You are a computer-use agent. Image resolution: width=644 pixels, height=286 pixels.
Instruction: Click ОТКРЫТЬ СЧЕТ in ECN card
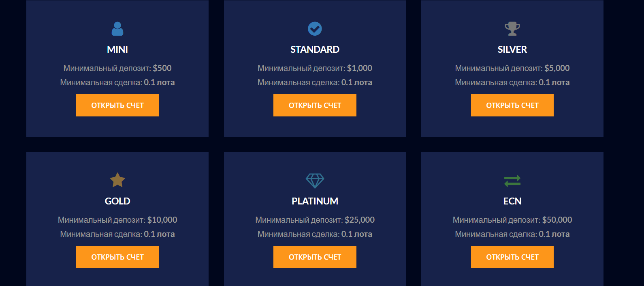point(512,257)
